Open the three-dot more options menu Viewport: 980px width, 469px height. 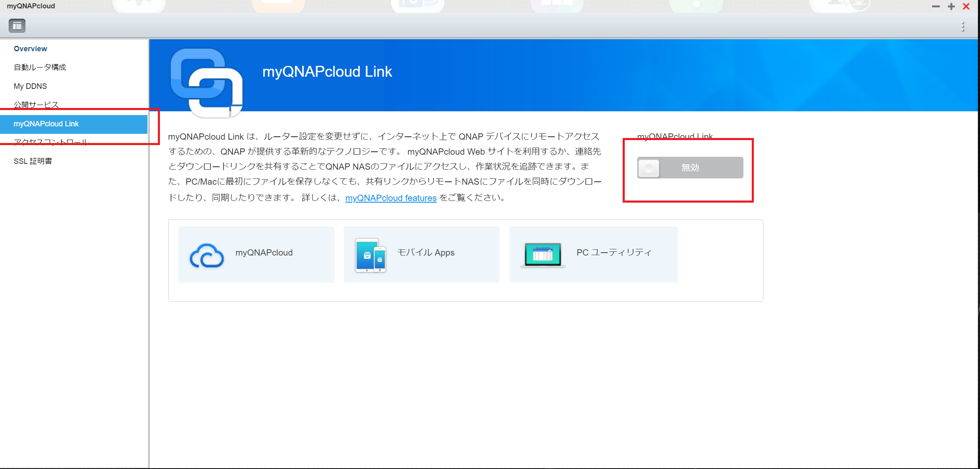pos(963,26)
